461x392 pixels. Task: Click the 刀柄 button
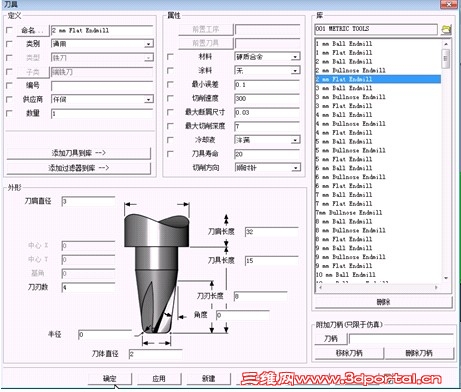click(331, 339)
